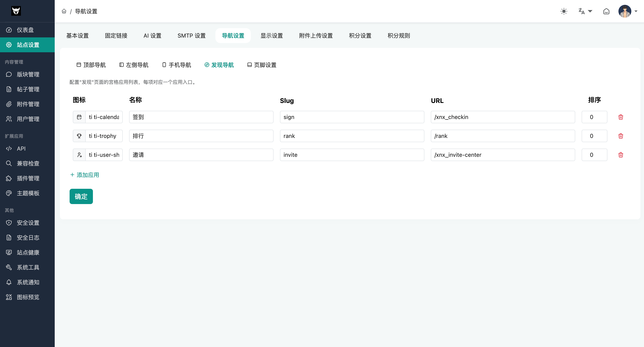
Task: Open 附件管理 in the sidebar
Action: pyautogui.click(x=27, y=104)
